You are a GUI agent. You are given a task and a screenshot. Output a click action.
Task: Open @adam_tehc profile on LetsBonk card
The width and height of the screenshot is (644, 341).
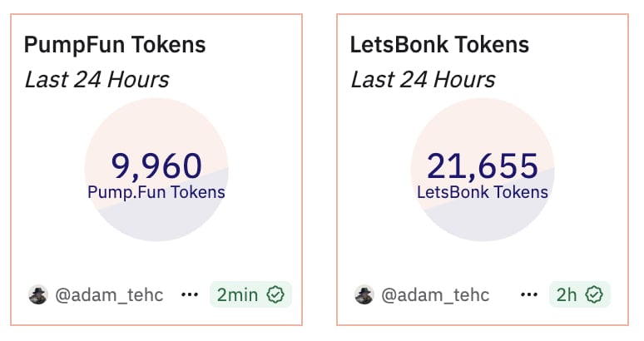(x=435, y=295)
